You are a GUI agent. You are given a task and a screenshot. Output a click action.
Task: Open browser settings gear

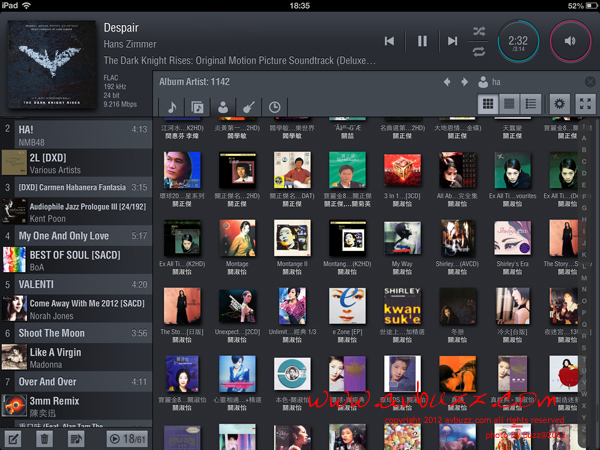tap(560, 104)
